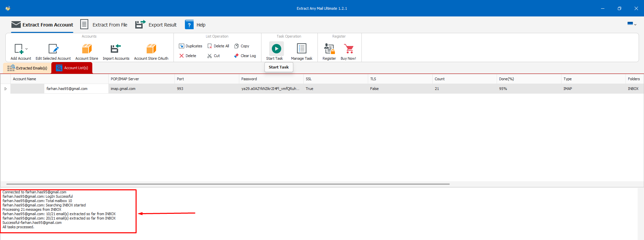Click the horizontal scrollbar below the list
The height and width of the screenshot is (240, 644).
click(228, 184)
